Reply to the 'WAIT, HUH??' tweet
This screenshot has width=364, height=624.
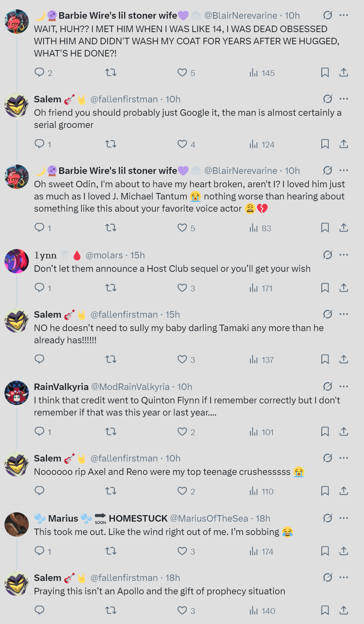39,73
